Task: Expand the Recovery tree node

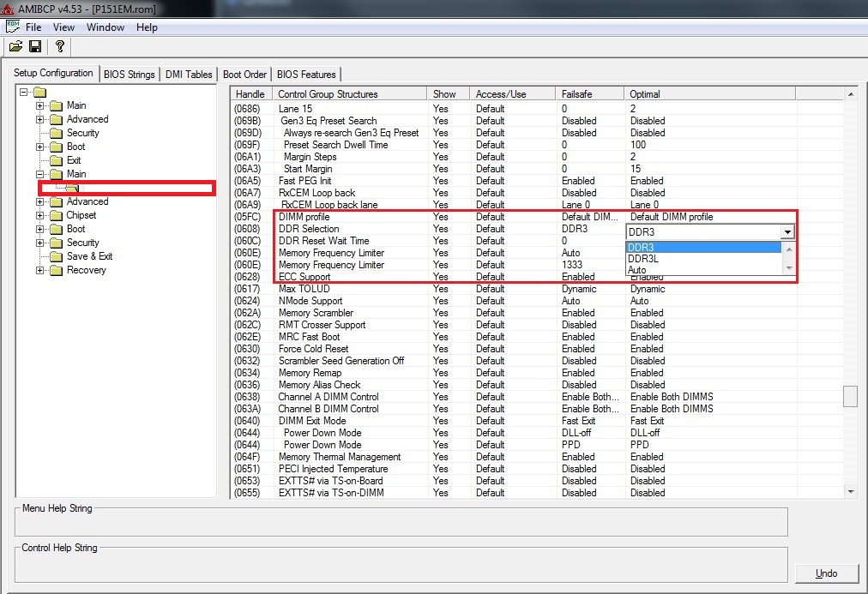Action: pos(40,270)
